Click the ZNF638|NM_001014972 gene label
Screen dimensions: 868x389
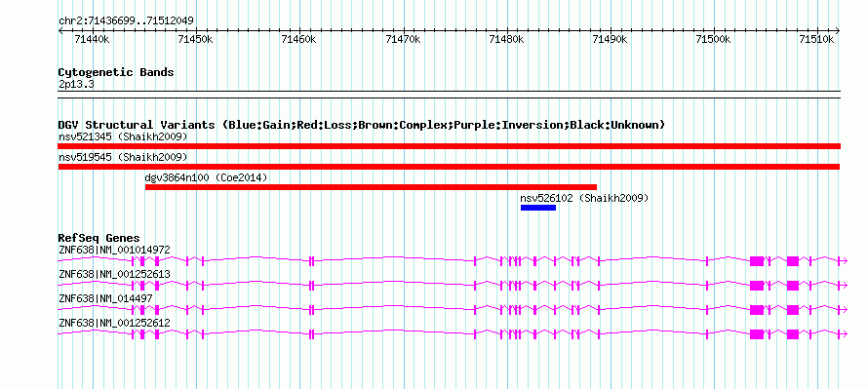point(114,250)
